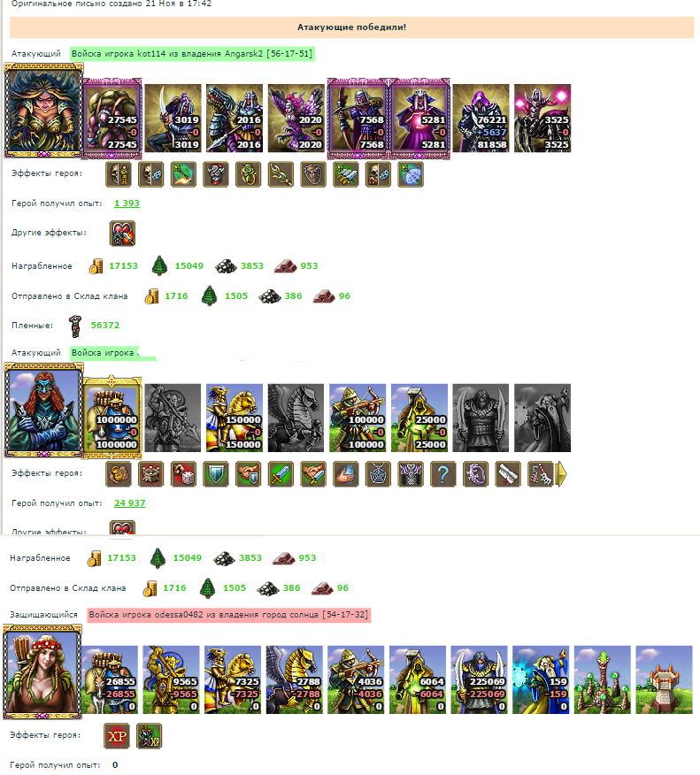This screenshot has width=700, height=775.
Task: Click the green key hero effect icon
Action: click(183, 174)
